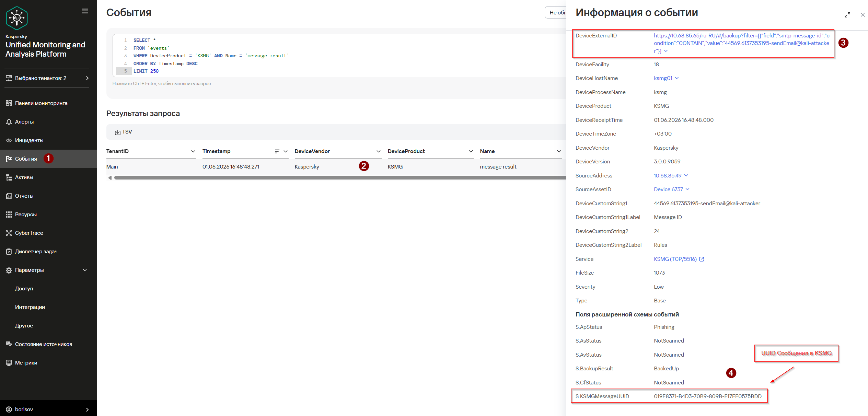
Task: Click the source status icon
Action: [9, 344]
